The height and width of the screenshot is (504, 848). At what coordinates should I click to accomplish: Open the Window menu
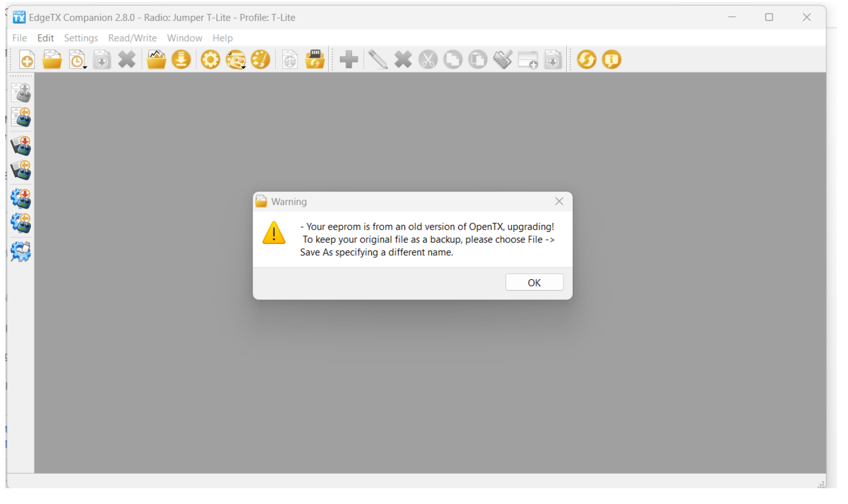[184, 38]
